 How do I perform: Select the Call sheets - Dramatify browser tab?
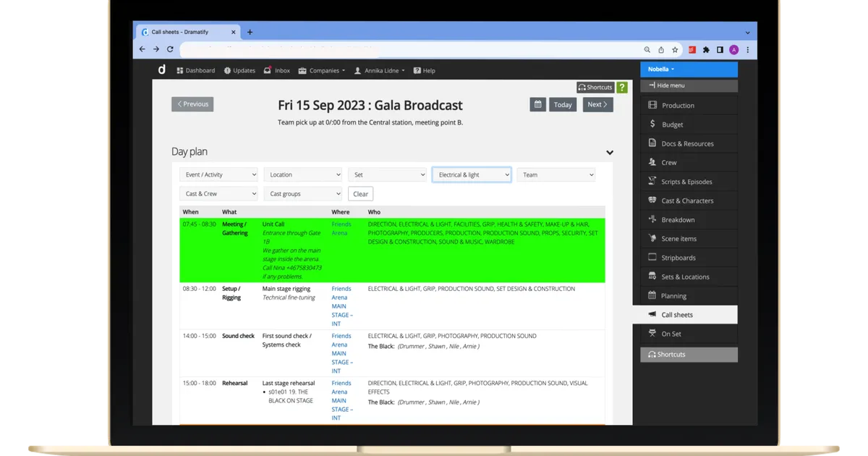click(188, 32)
